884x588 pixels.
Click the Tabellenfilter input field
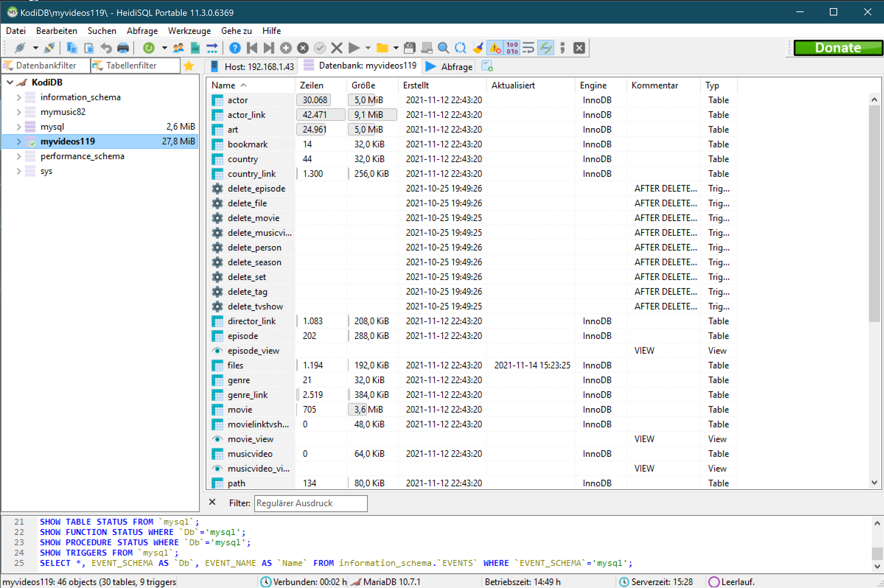(135, 66)
